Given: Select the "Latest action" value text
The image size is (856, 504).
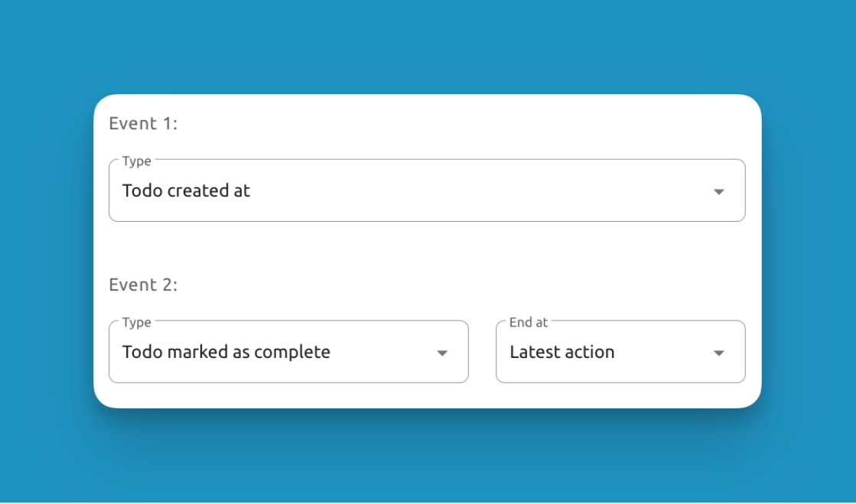Looking at the screenshot, I should [x=562, y=352].
